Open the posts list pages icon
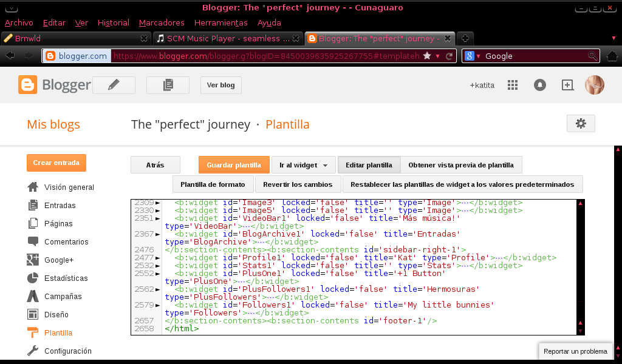 (168, 85)
